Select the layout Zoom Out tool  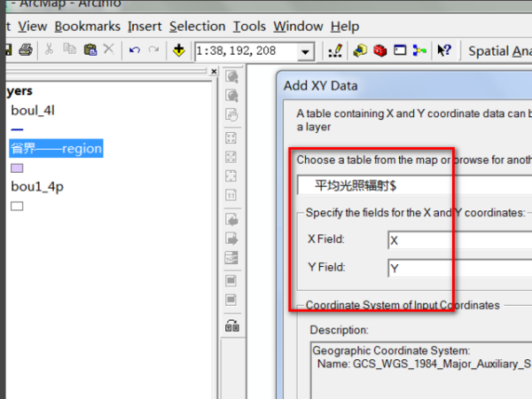pos(231,96)
